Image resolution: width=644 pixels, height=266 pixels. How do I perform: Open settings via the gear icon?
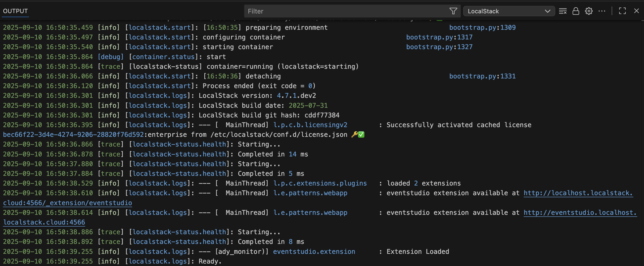(x=589, y=11)
